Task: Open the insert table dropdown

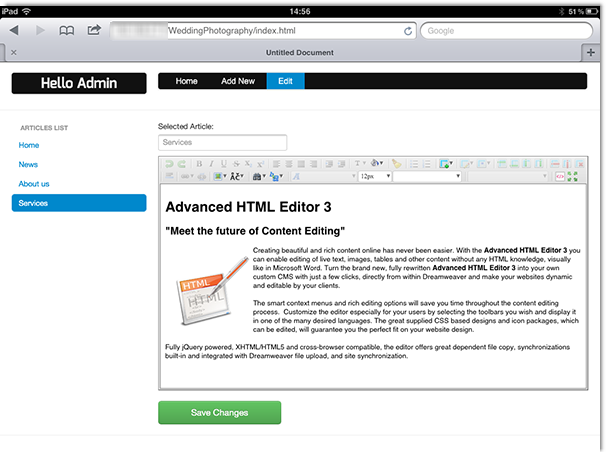Action: [446, 163]
